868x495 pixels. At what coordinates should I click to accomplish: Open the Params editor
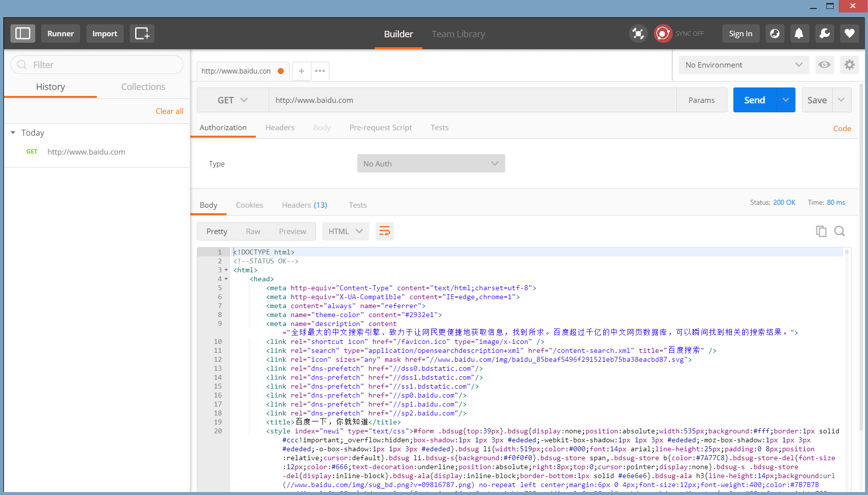[702, 100]
